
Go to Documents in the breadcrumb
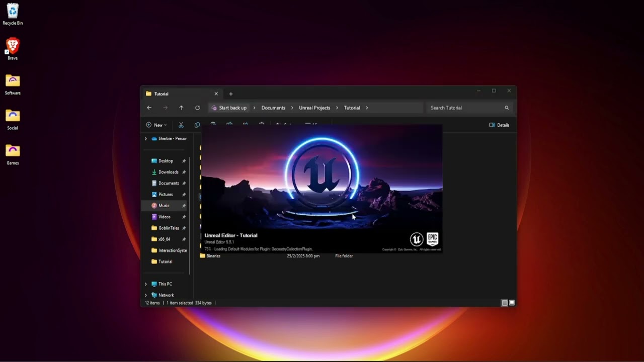[273, 108]
